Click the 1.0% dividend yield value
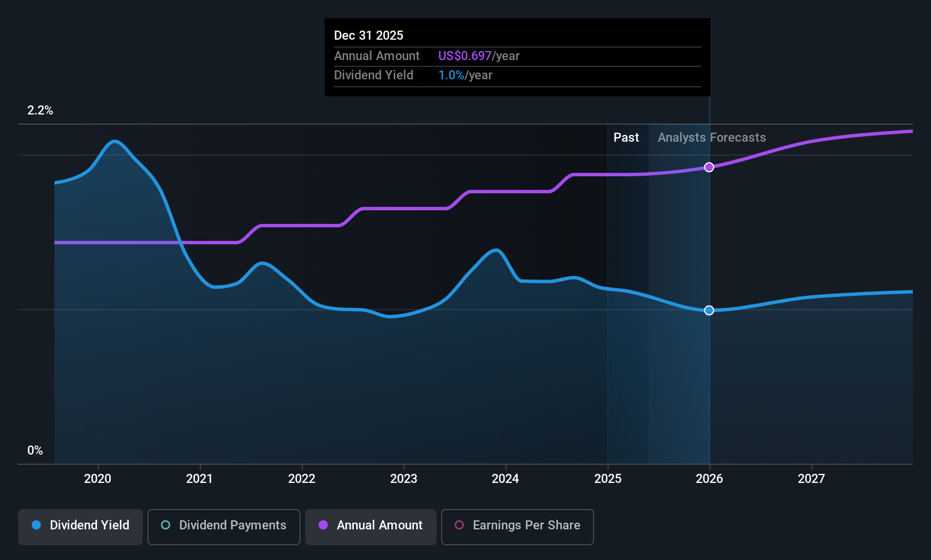931x560 pixels. coord(451,75)
